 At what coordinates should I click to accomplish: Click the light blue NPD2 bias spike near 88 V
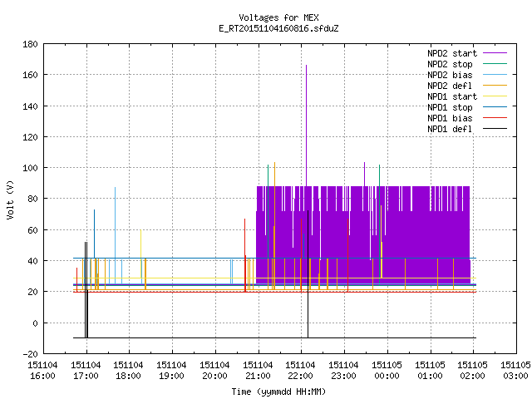point(115,234)
